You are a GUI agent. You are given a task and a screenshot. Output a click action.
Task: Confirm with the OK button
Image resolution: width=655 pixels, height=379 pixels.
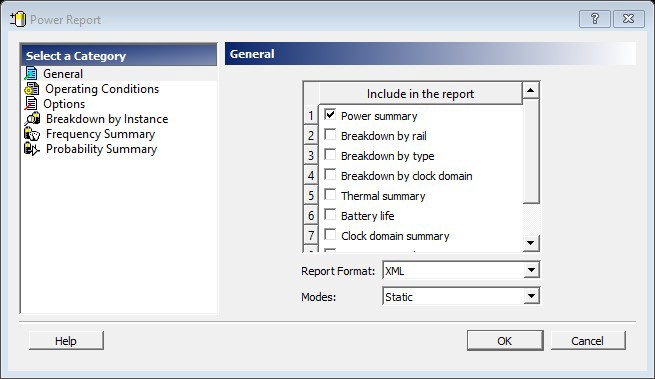click(x=505, y=341)
